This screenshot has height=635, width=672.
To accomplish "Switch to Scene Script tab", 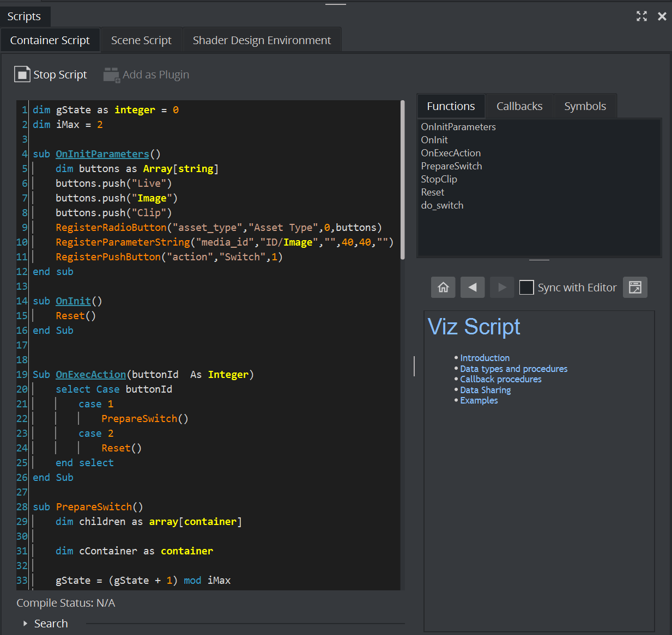I will 141,40.
